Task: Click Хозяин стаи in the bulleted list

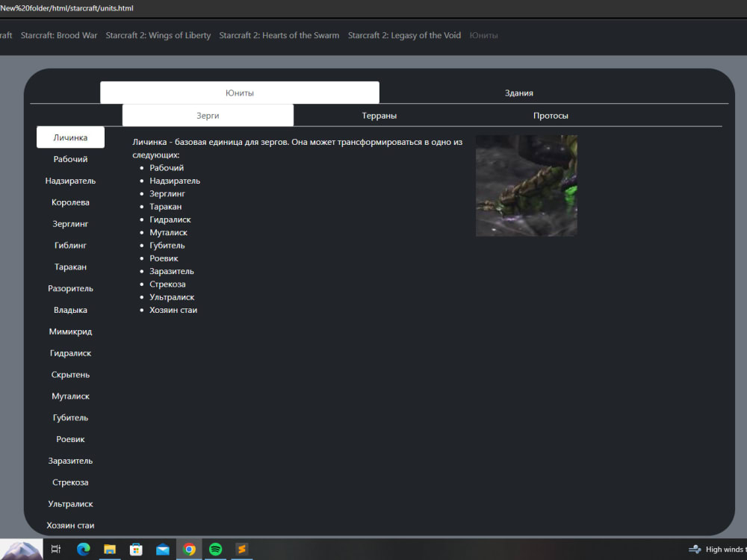Action: 173,310
